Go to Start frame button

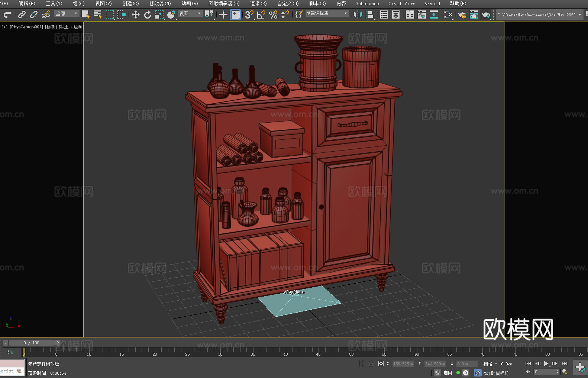pyautogui.click(x=528, y=364)
